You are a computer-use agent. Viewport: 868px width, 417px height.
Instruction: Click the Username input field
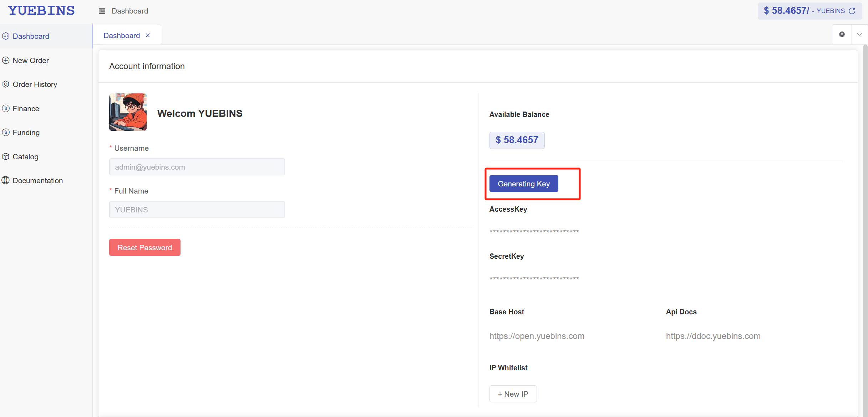(197, 167)
